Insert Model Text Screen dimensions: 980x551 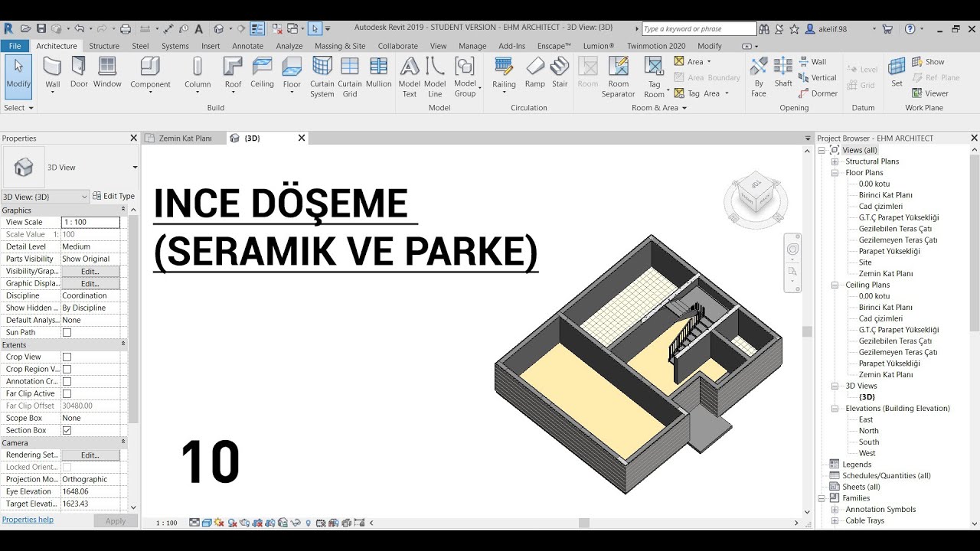point(410,77)
